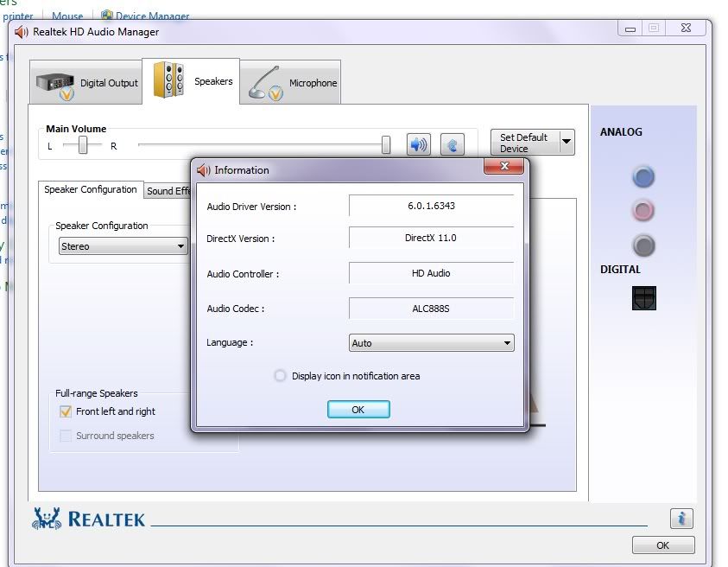
Task: Enable Display icon in notification area
Action: click(280, 375)
